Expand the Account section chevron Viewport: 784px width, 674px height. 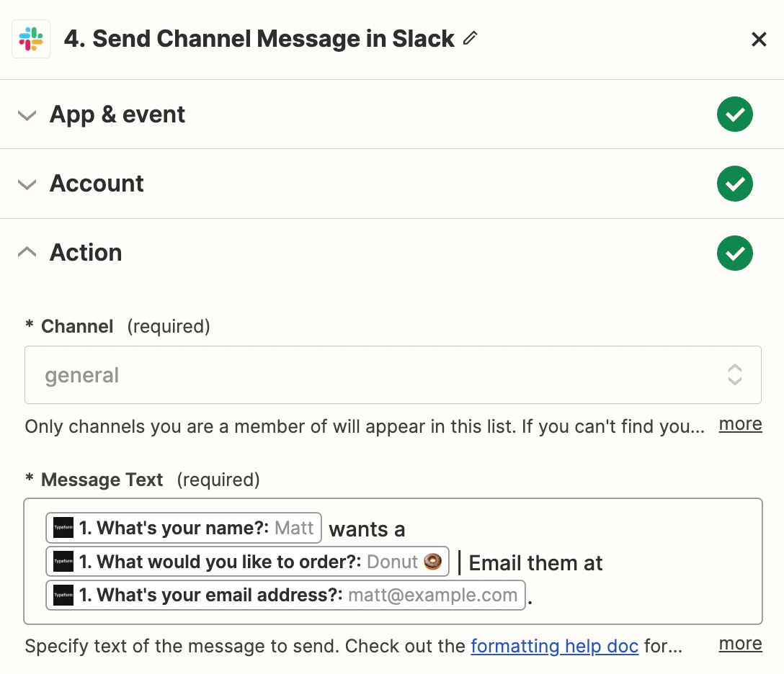coord(27,184)
